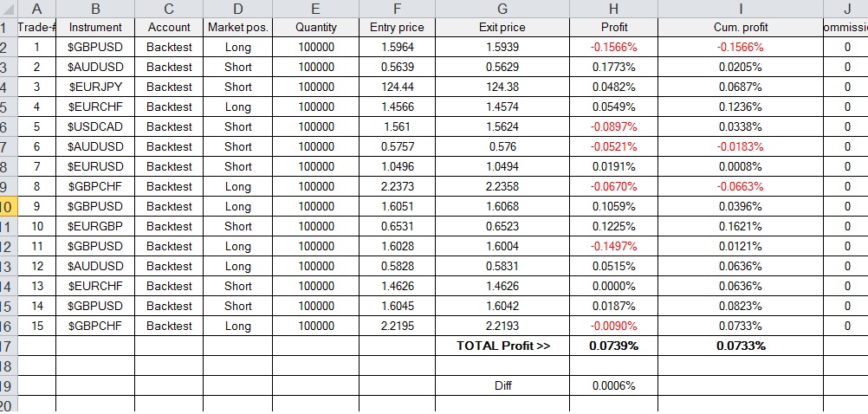
Task: Click the $USDCAD instrument cell
Action: pyautogui.click(x=95, y=126)
